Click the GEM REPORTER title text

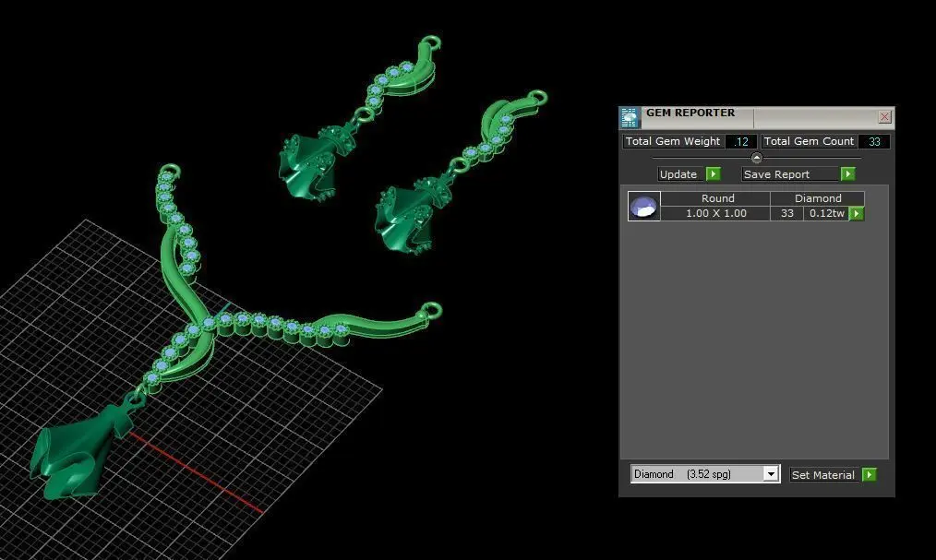[x=690, y=113]
